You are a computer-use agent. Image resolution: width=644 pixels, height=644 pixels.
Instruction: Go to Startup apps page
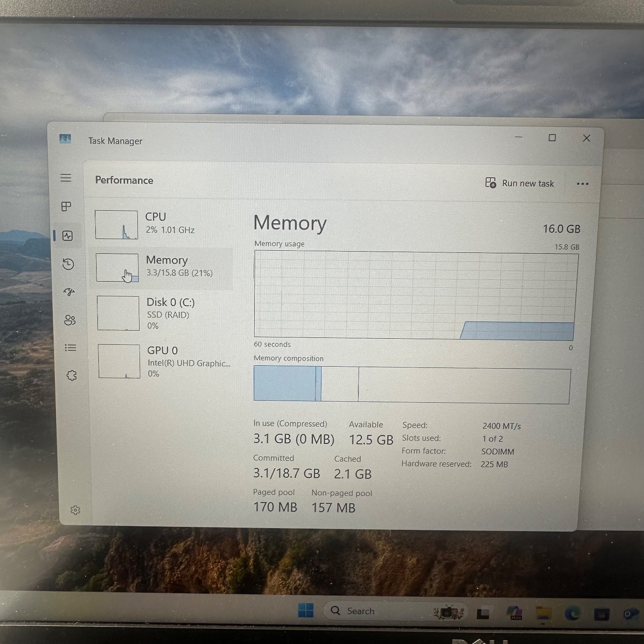[69, 292]
